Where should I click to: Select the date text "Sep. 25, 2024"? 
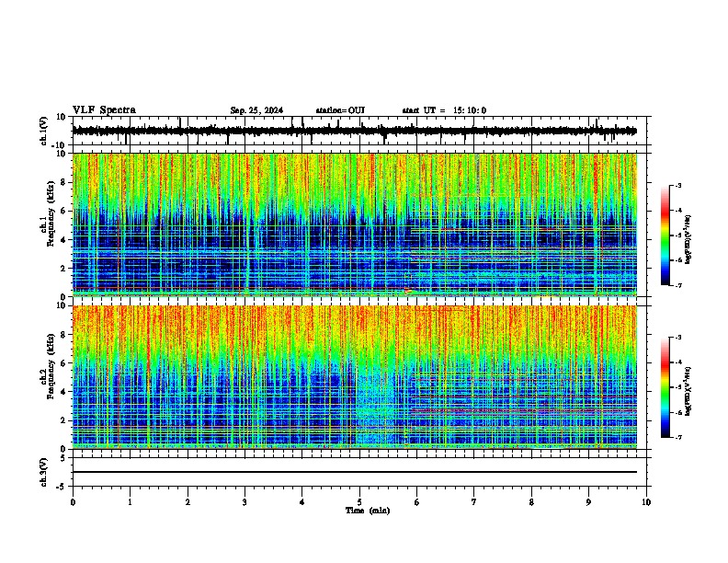pos(256,110)
